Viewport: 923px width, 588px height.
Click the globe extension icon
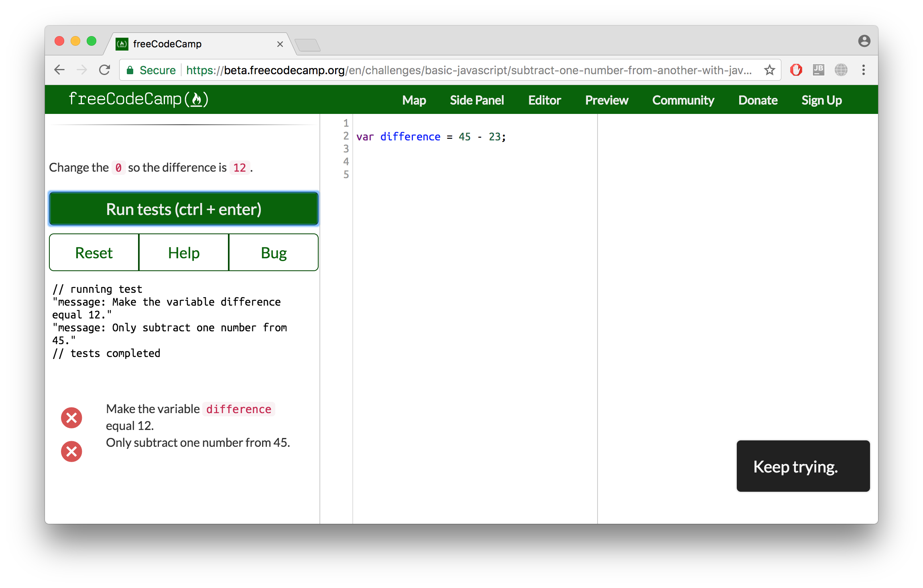click(x=841, y=70)
